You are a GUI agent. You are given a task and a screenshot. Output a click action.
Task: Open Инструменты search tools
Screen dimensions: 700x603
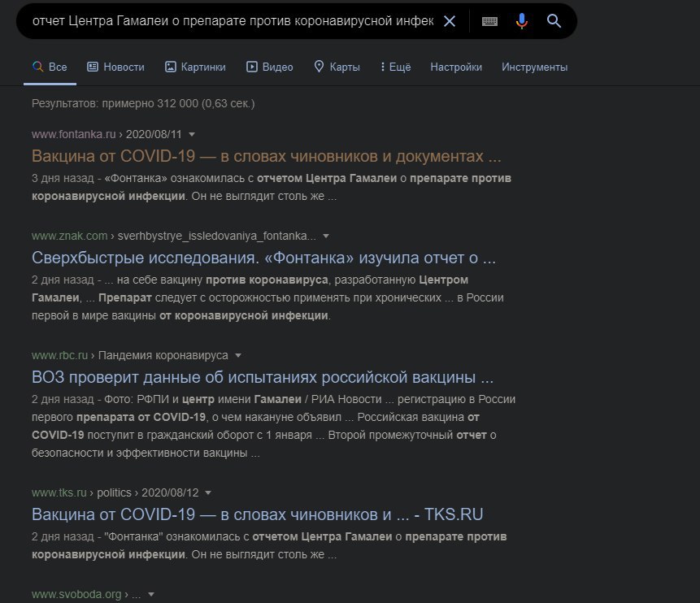[x=534, y=67]
